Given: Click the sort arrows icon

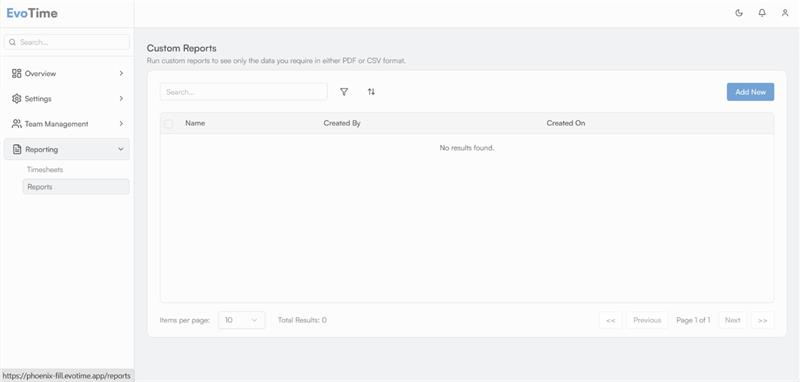Looking at the screenshot, I should (371, 92).
